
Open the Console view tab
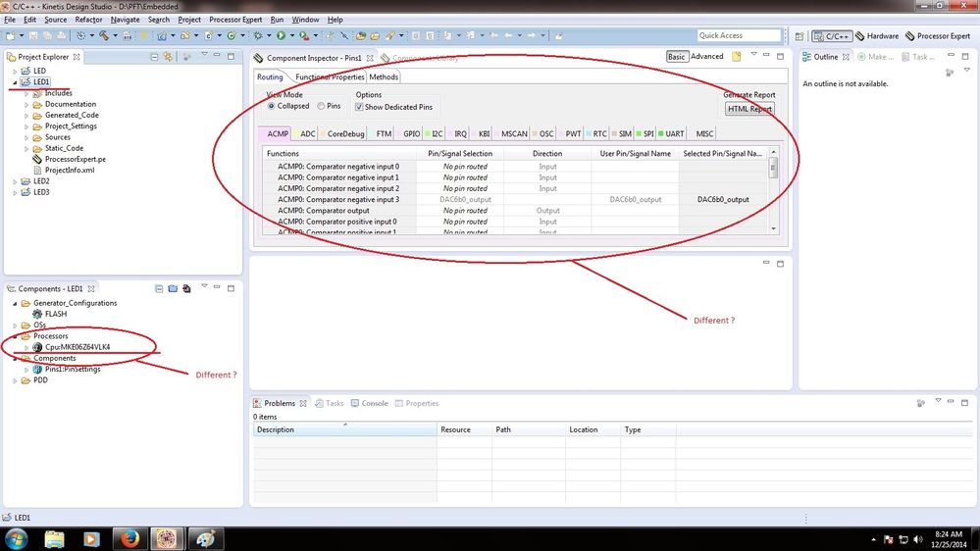[x=370, y=404]
